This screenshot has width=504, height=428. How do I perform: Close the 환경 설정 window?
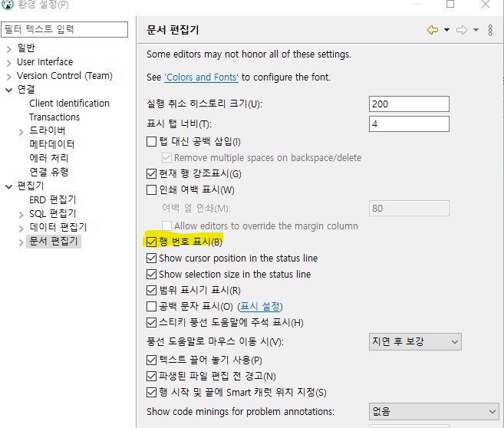[486, 4]
